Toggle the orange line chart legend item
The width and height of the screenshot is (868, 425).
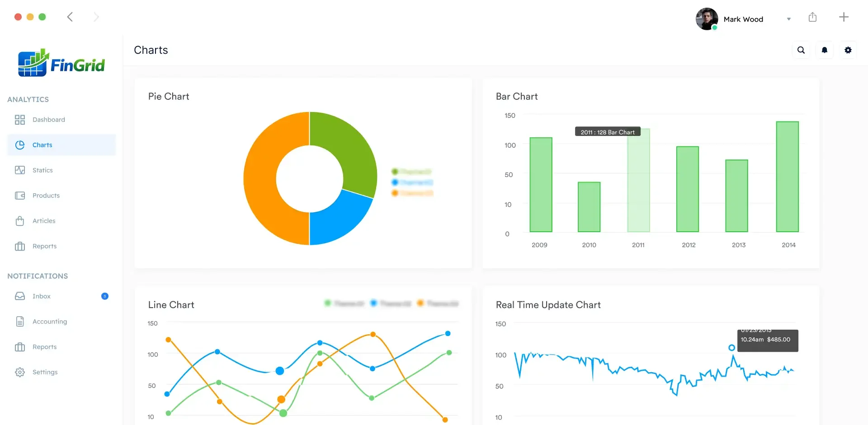(438, 304)
